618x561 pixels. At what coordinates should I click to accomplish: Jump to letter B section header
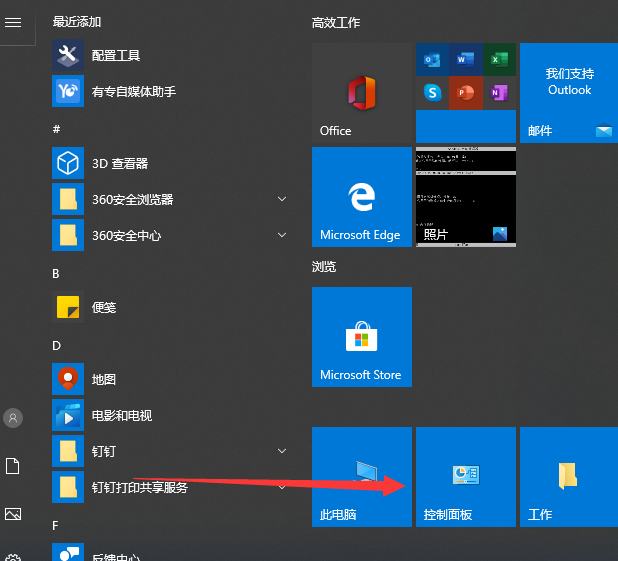[56, 273]
